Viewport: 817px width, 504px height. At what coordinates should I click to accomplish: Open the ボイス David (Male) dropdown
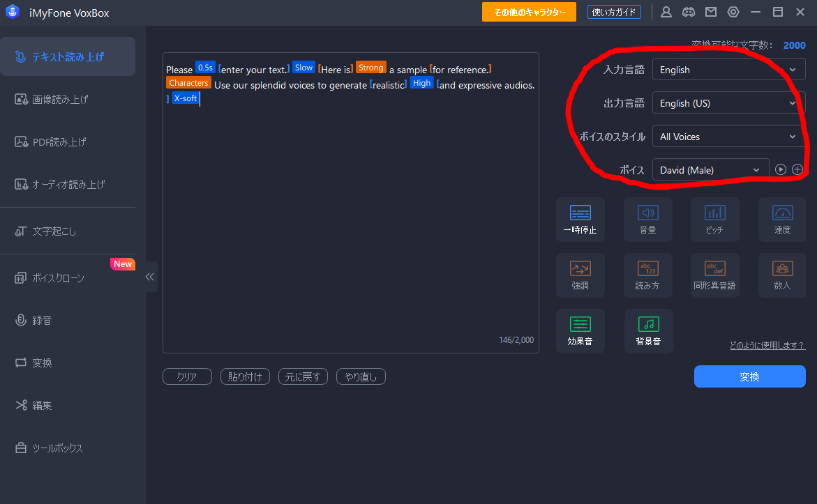coord(710,169)
